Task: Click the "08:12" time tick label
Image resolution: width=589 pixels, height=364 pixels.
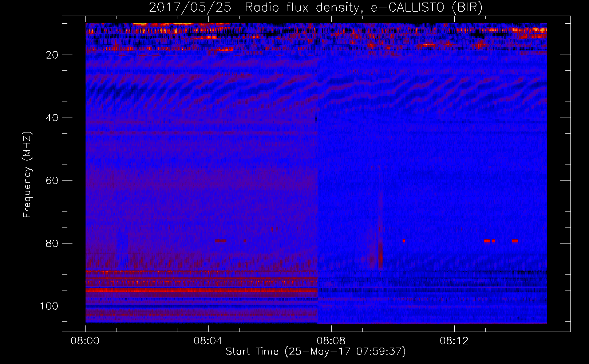Action: click(x=454, y=341)
